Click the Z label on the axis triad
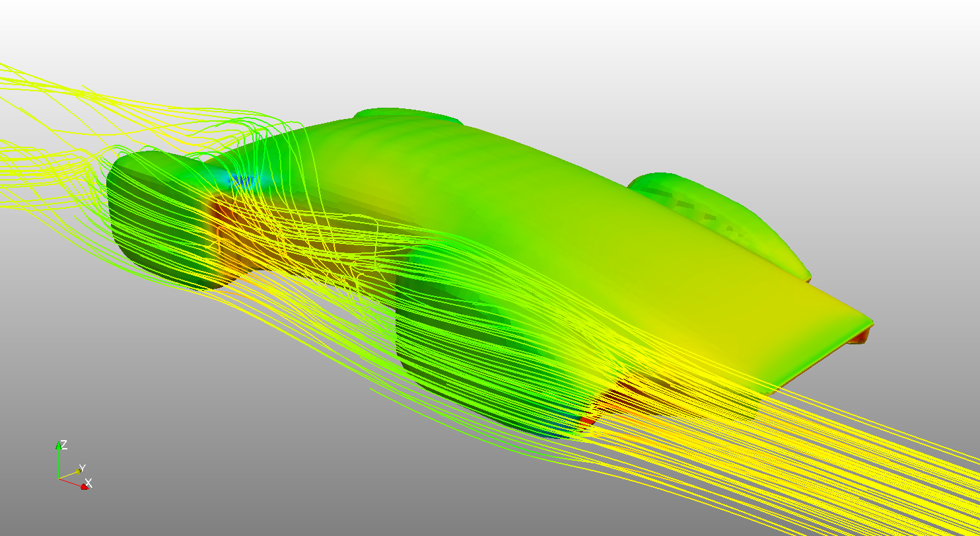This screenshot has height=536, width=980. (x=64, y=445)
